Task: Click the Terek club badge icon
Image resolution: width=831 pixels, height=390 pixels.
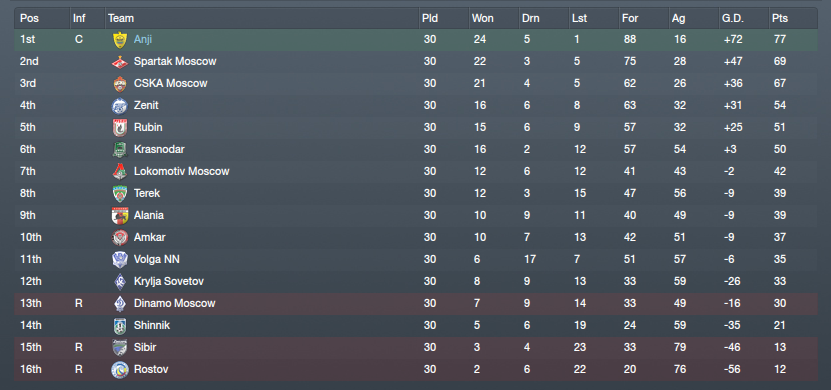Action: pyautogui.click(x=120, y=193)
